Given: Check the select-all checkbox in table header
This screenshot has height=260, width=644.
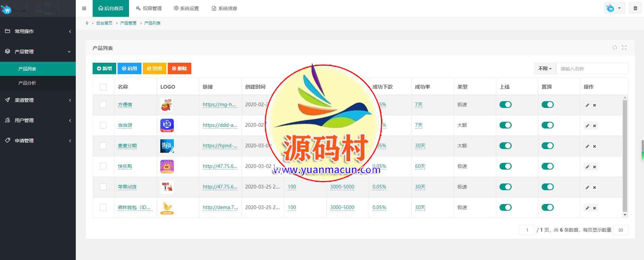Looking at the screenshot, I should [x=103, y=87].
